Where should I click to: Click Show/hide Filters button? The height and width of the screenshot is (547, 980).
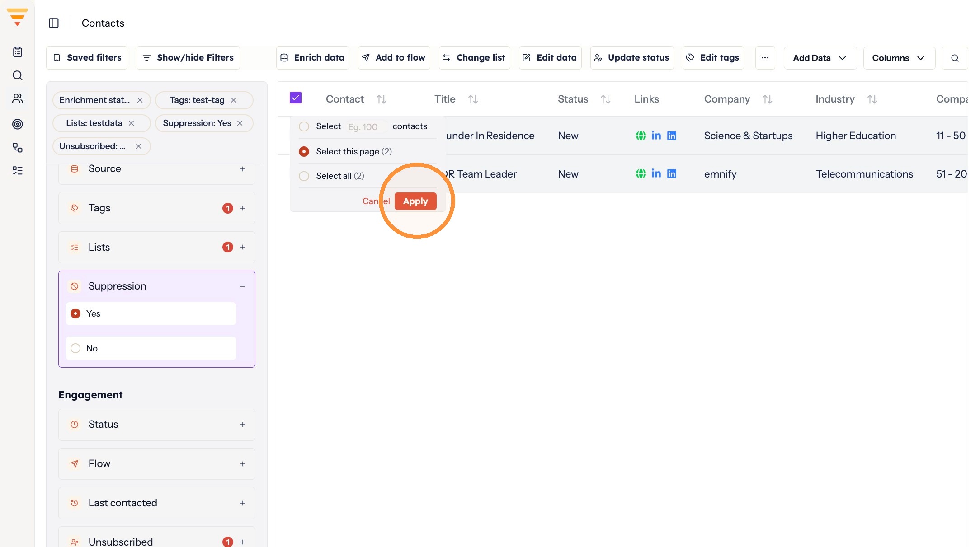click(188, 58)
